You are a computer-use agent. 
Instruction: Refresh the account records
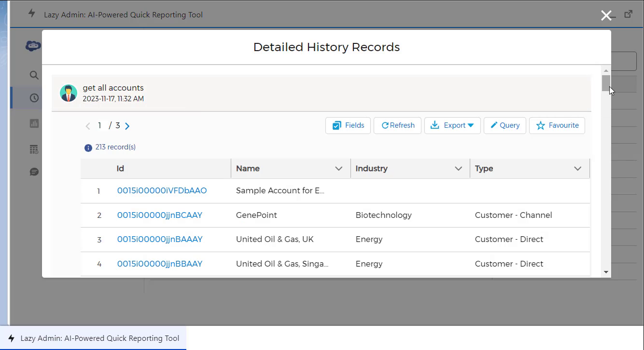click(x=398, y=125)
